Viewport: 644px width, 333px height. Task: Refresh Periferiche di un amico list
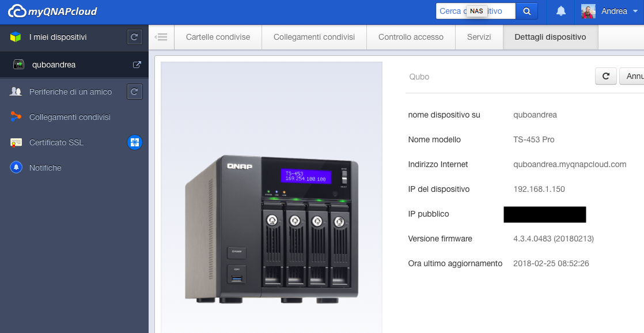[x=134, y=92]
